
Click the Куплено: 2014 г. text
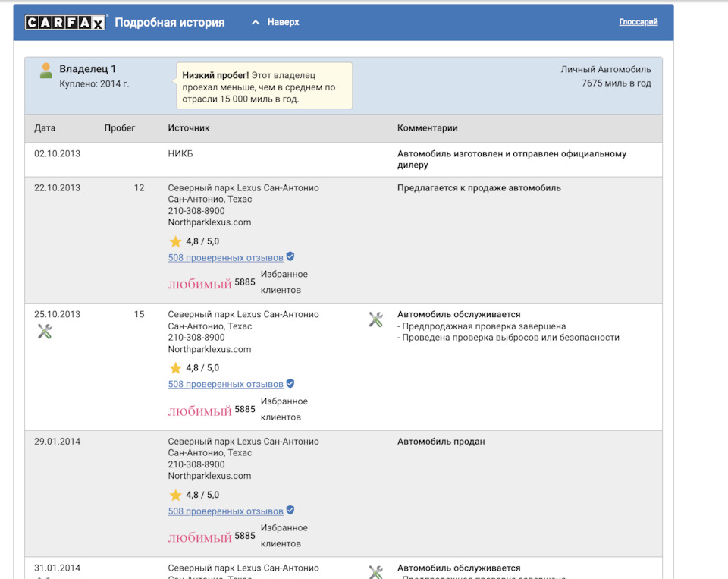94,83
